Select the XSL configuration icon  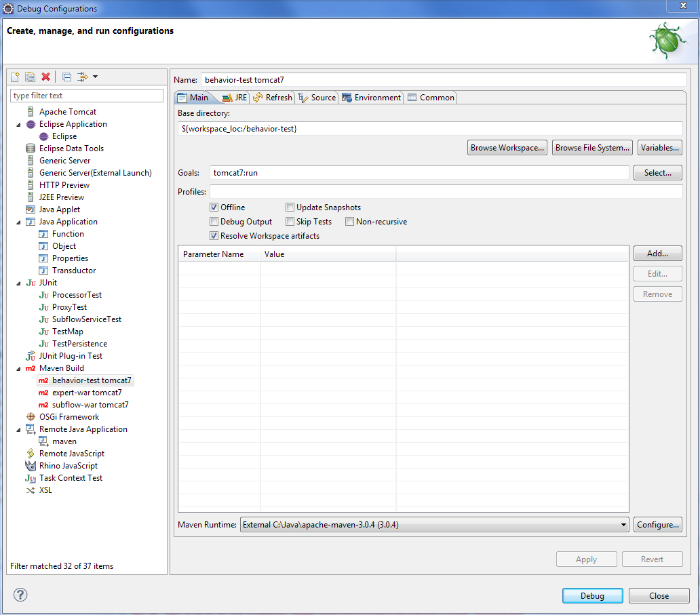pos(31,490)
